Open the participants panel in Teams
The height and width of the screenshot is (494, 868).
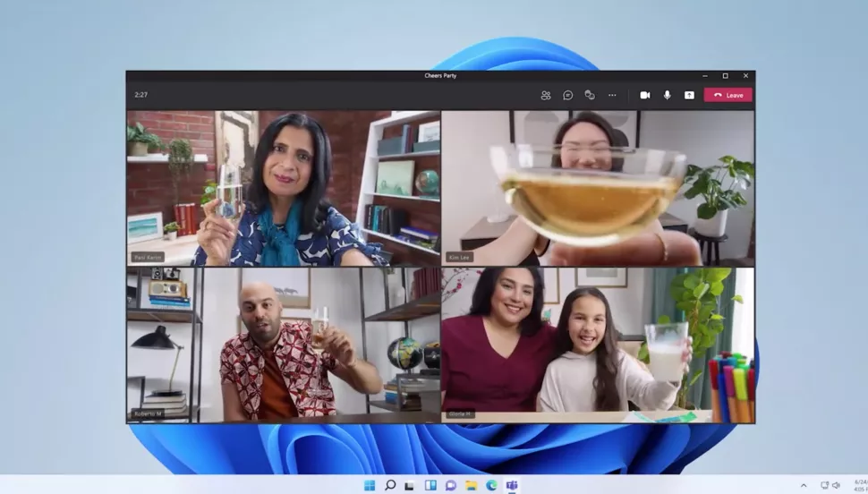click(546, 95)
